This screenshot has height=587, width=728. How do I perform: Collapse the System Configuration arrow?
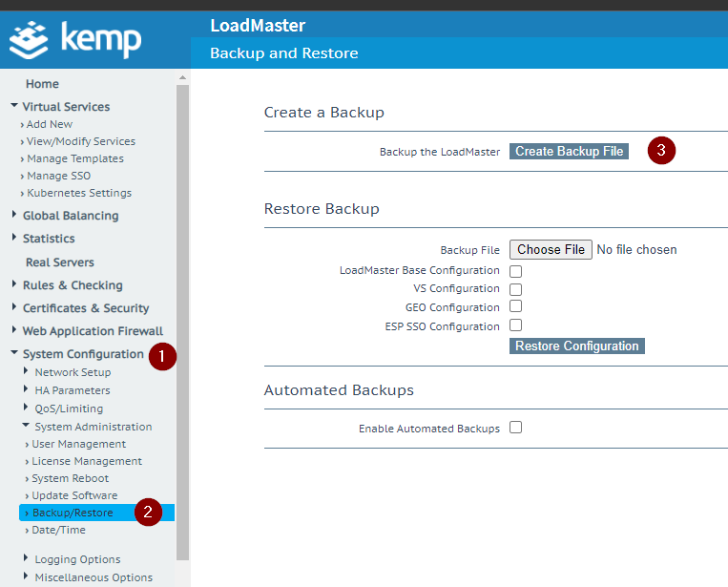[14, 353]
